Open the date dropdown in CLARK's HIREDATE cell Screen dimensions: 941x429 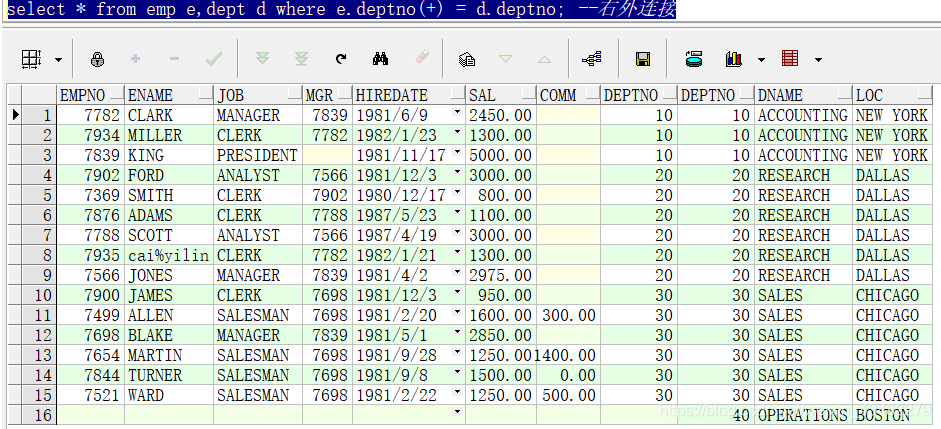458,112
